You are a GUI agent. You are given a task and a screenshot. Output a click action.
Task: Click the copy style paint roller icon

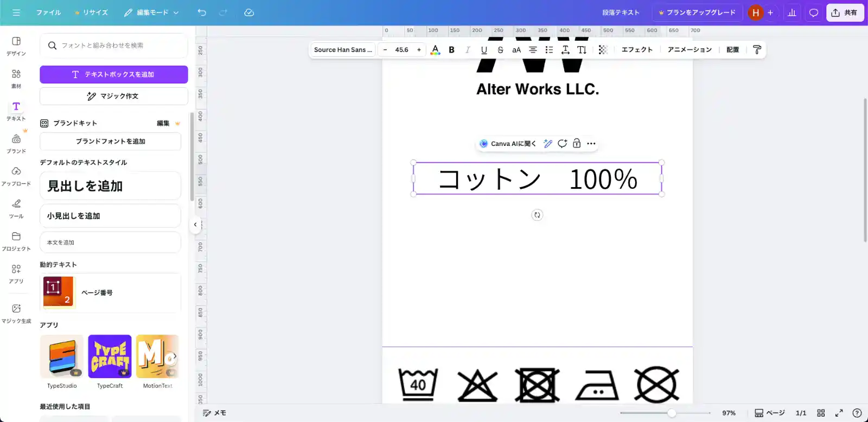tap(757, 50)
